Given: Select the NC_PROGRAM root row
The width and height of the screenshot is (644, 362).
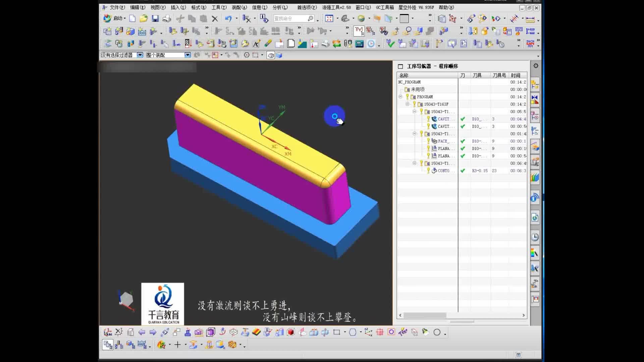Looking at the screenshot, I should (x=462, y=82).
